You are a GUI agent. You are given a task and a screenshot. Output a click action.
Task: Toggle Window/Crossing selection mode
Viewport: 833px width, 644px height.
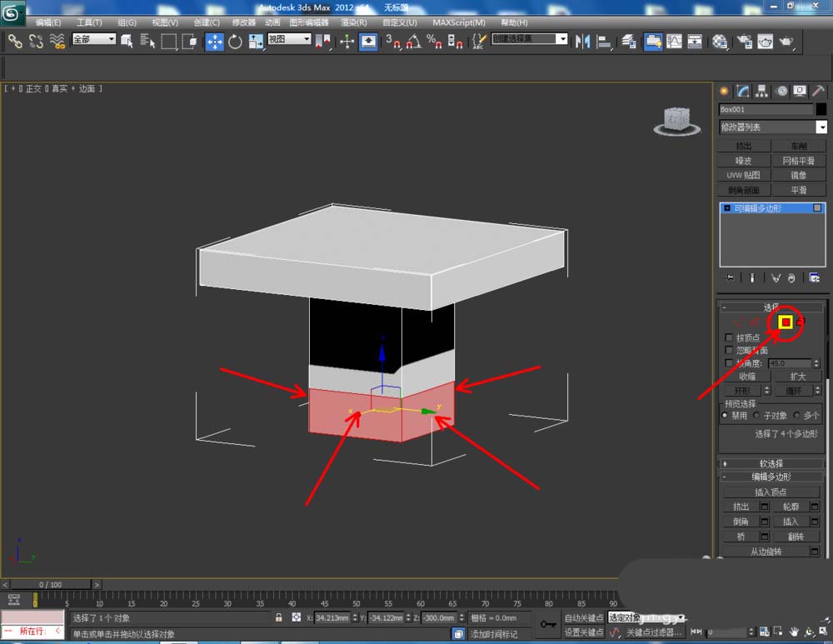click(189, 42)
